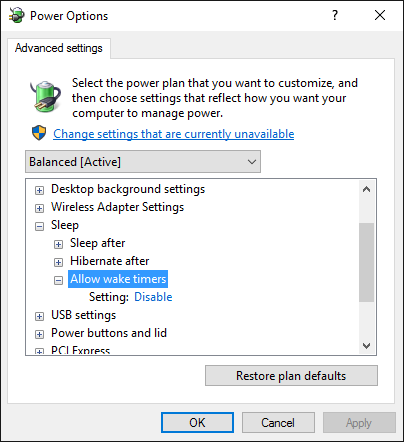Click the help question mark button
Viewport: 404px width, 442px height.
tap(335, 15)
